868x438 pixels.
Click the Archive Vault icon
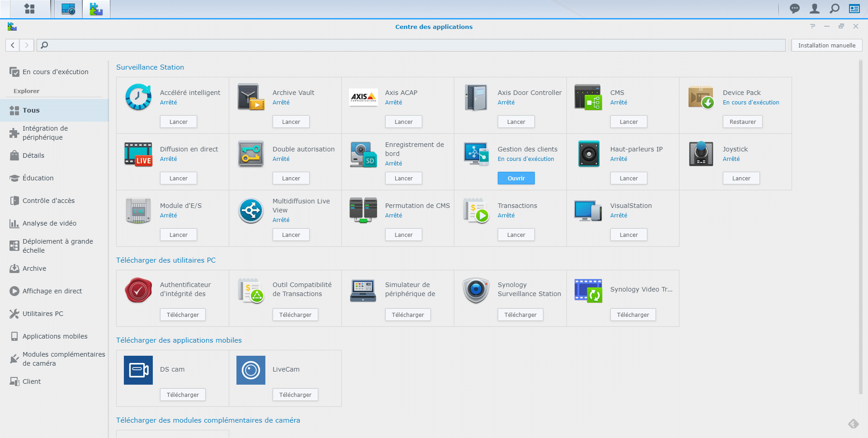(x=250, y=97)
